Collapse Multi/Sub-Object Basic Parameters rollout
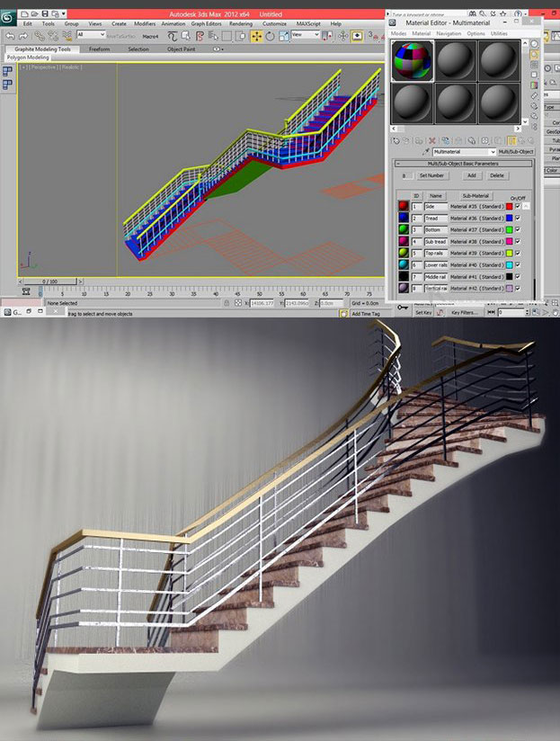This screenshot has width=560, height=741. pos(399,164)
